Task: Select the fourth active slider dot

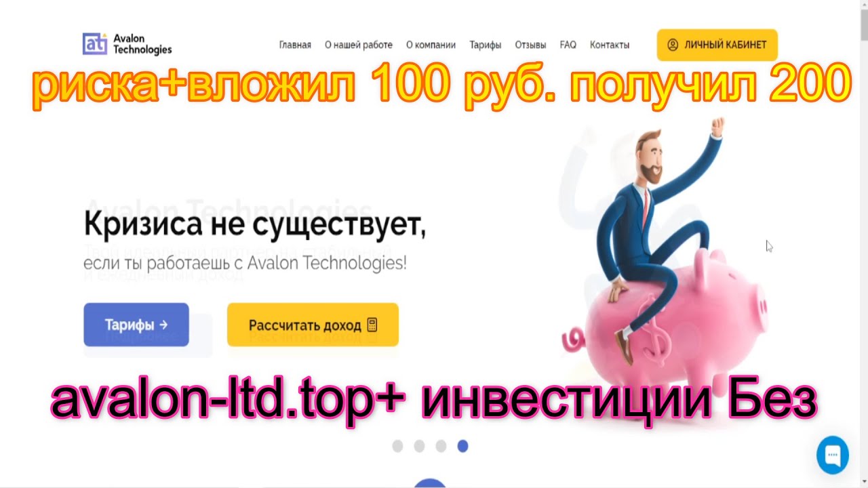Action: coord(462,446)
